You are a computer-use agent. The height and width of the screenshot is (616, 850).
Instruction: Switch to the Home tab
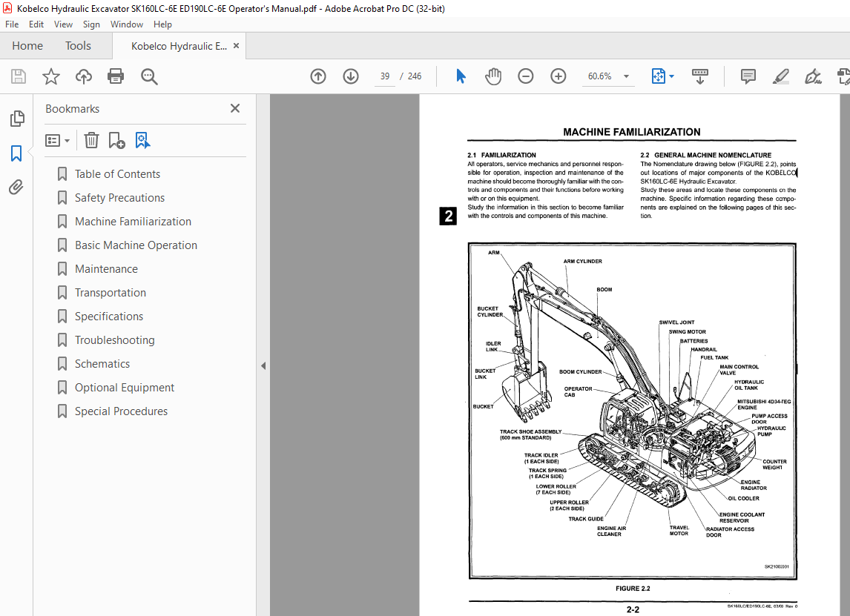tap(27, 45)
